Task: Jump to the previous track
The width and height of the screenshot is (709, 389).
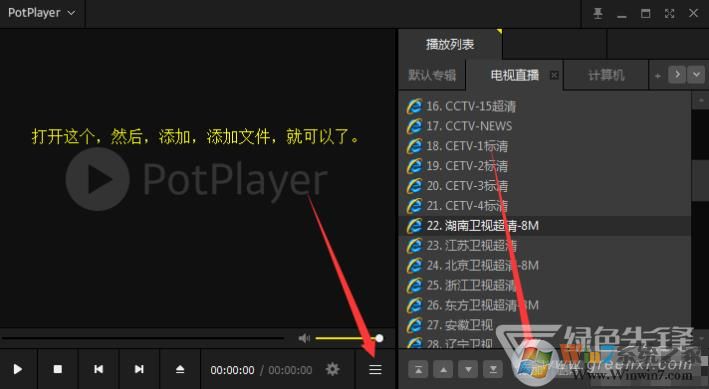Action: (98, 369)
